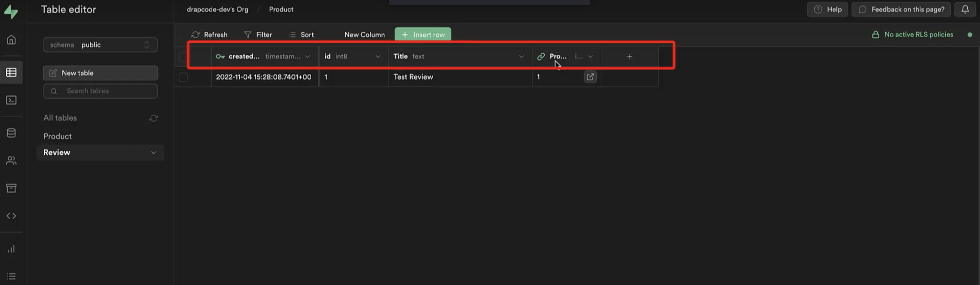
Task: Tick the checkbox for the Test Review row
Action: 183,77
